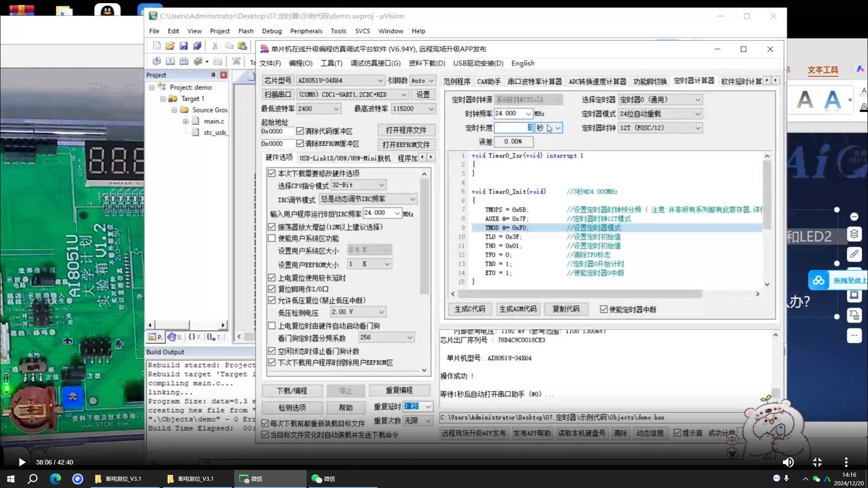This screenshot has height=488, width=868.
Task: Toggle 清除EEPROM缓冲区 checkbox
Action: 300,143
